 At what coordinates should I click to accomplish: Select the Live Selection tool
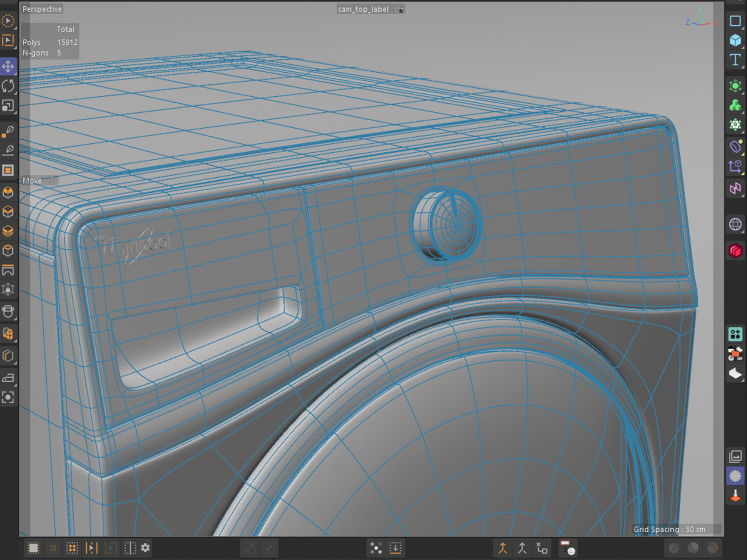tap(8, 21)
